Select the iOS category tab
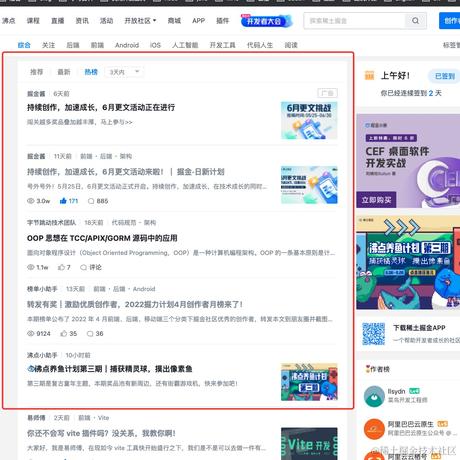Screen dimensions: 460x460 point(155,45)
